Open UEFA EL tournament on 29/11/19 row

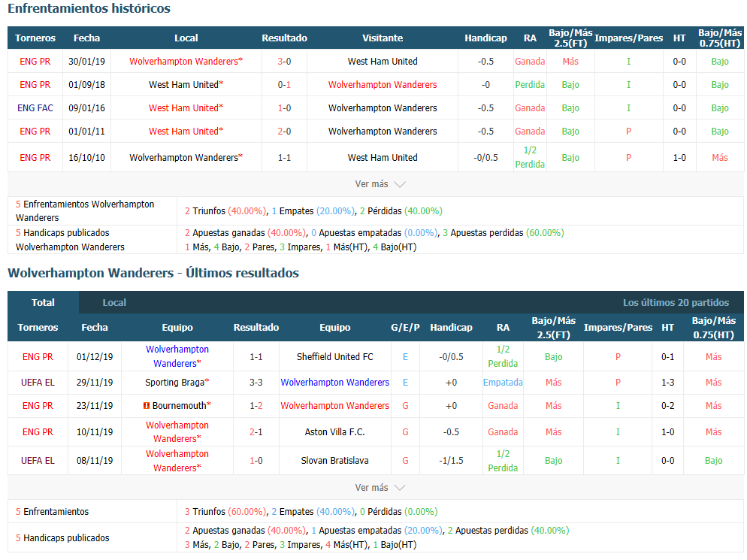pos(38,383)
